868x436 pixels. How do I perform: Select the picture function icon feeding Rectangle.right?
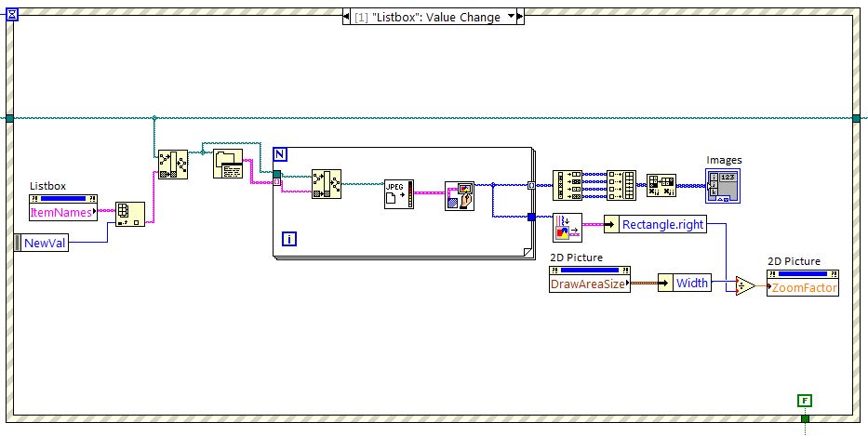pyautogui.click(x=568, y=228)
